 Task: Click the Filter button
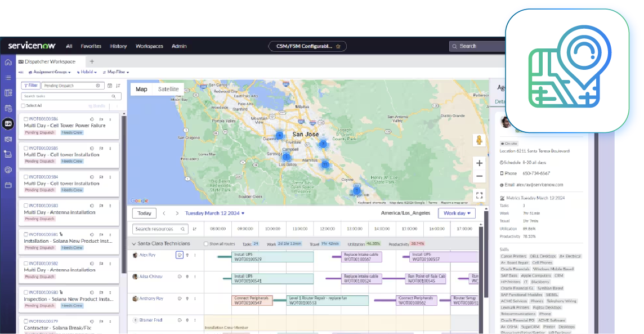[30, 86]
